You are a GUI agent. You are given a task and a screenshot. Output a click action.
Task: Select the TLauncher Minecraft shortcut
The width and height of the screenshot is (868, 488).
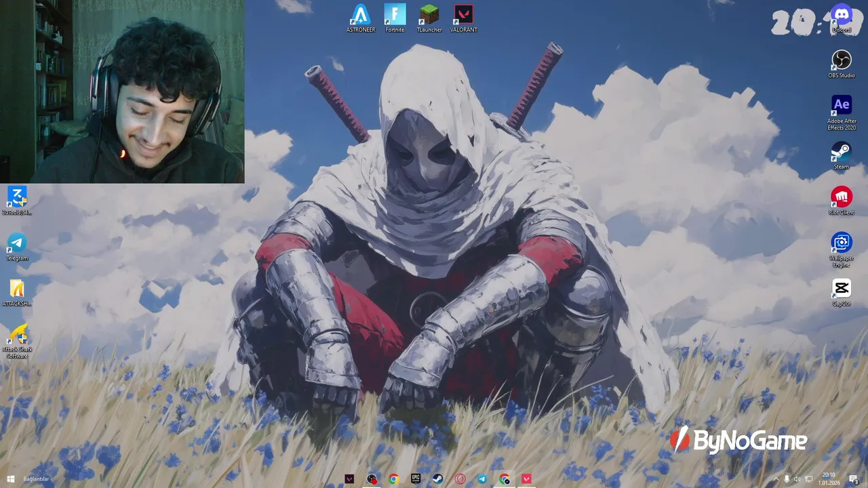point(429,18)
